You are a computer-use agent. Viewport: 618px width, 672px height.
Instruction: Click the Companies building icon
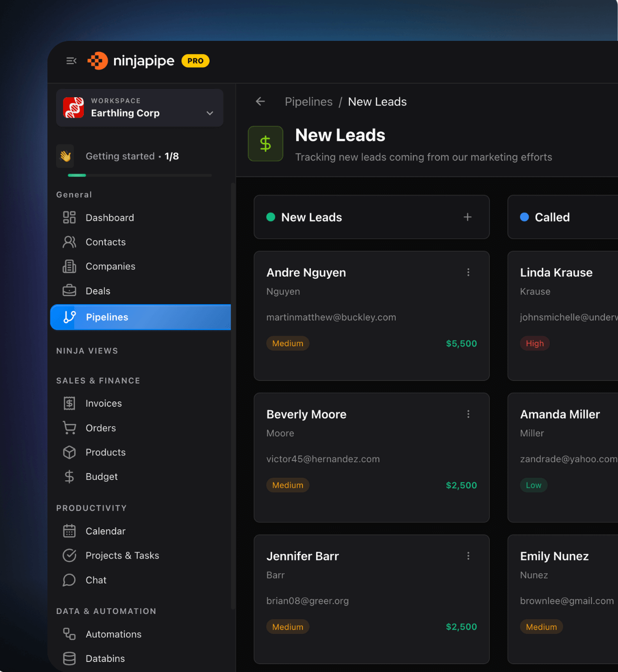[69, 266]
